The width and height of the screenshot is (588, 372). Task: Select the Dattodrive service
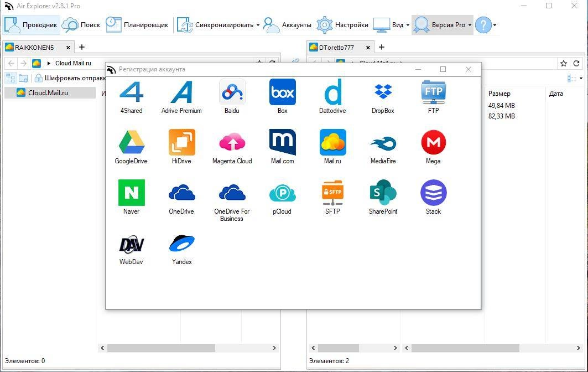coord(332,96)
